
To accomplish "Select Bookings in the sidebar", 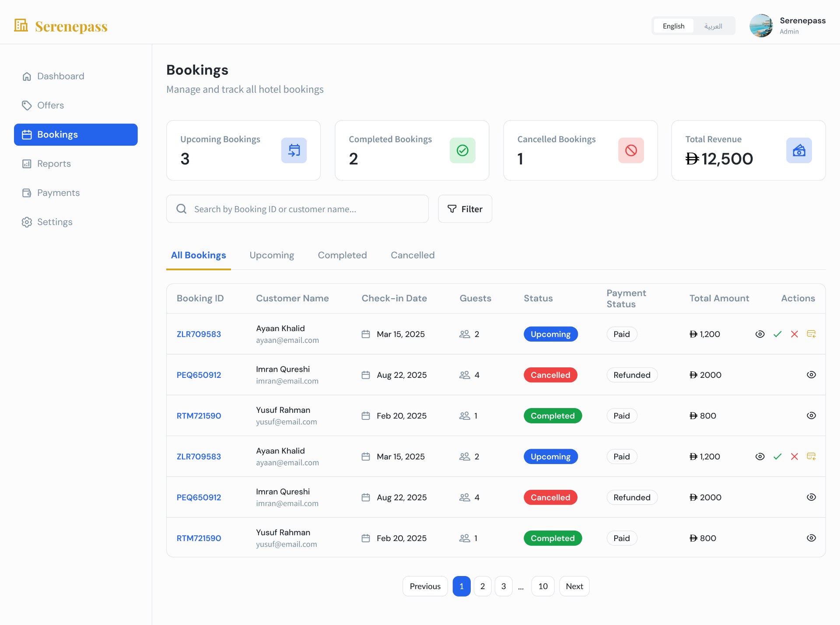I will click(x=76, y=135).
